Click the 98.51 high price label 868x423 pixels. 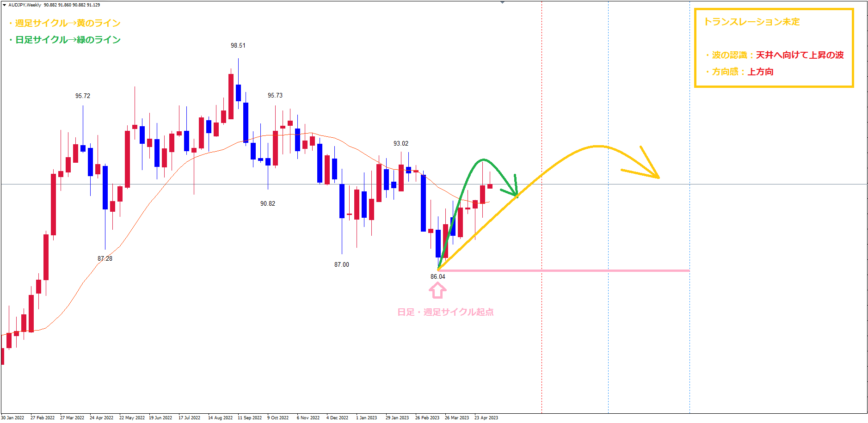tap(238, 45)
